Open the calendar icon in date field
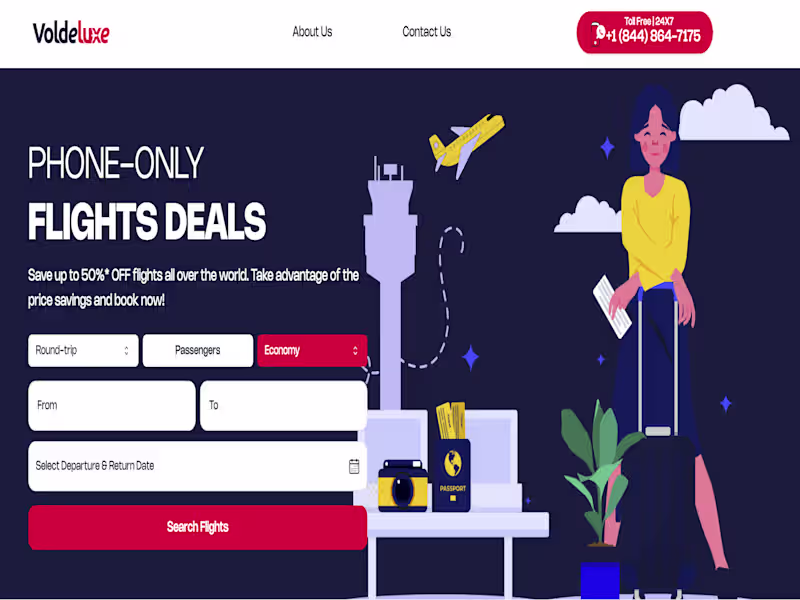 point(354,466)
